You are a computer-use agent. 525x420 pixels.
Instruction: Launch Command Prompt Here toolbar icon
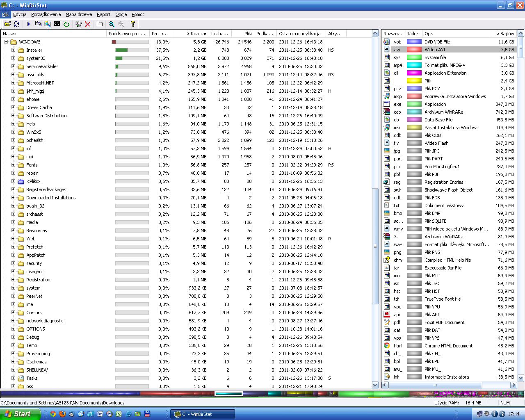pos(57,24)
